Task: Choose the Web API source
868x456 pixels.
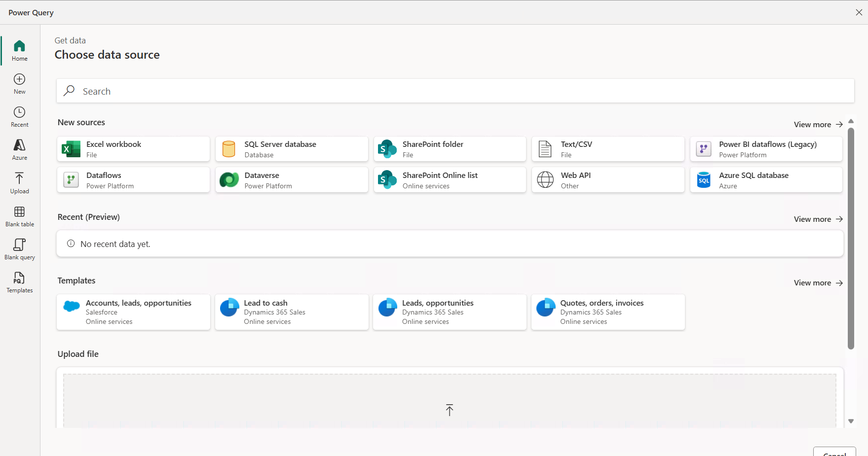Action: point(608,180)
